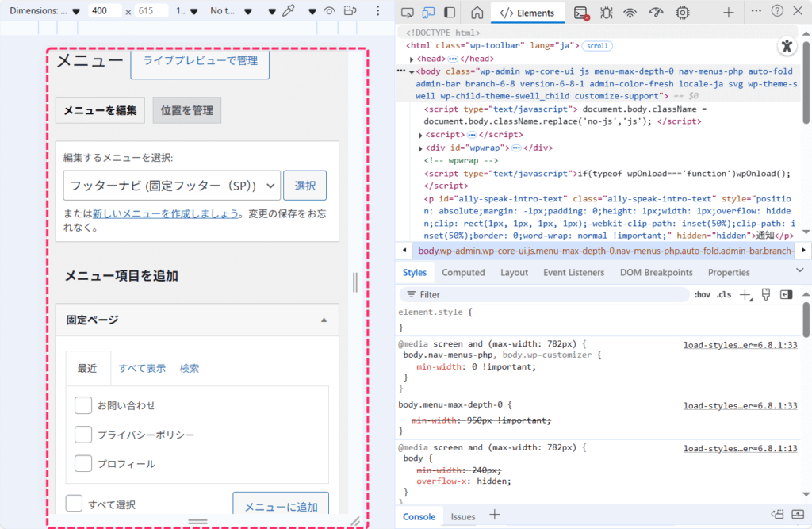This screenshot has height=529, width=812.
Task: Open the Event Listeners tab
Action: (573, 273)
